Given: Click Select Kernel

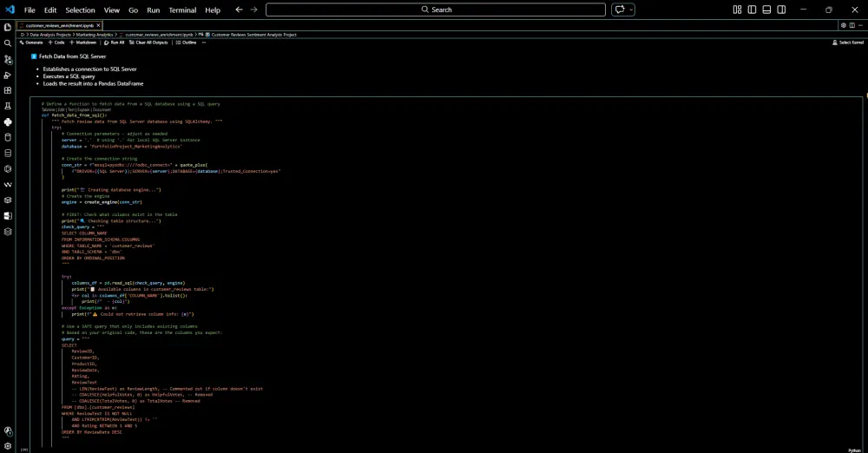Looking at the screenshot, I should click(848, 43).
